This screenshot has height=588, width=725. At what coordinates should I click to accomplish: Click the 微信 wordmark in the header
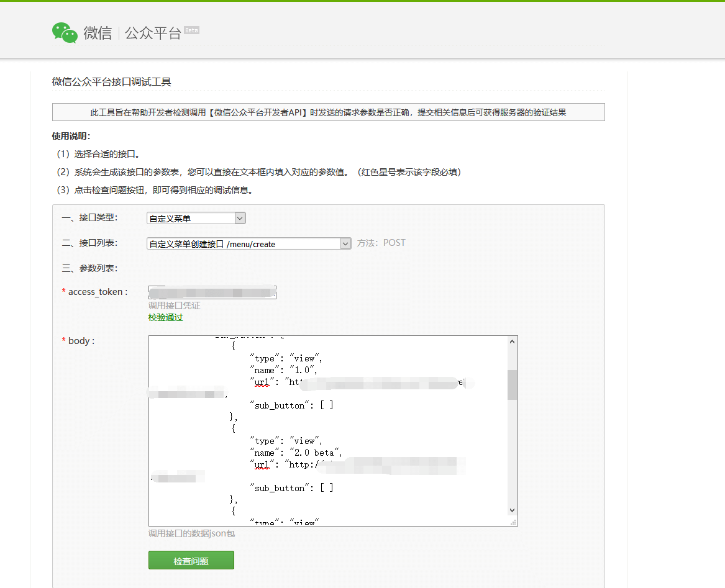98,34
